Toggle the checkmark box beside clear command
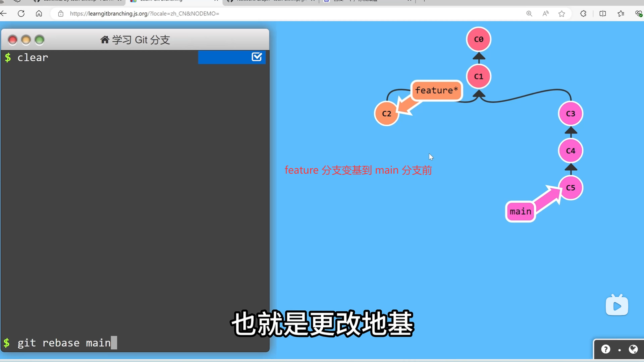Viewport: 644px width, 362px height. tap(257, 57)
